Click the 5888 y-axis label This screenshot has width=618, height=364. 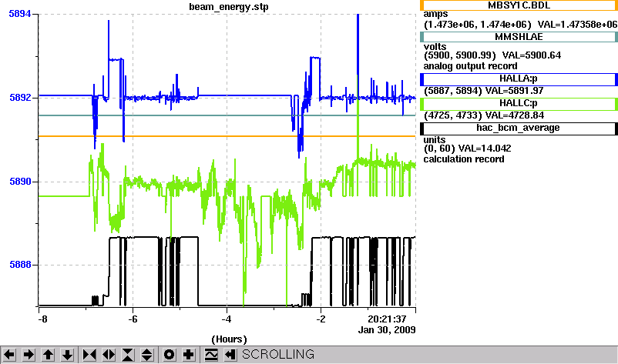(x=20, y=265)
